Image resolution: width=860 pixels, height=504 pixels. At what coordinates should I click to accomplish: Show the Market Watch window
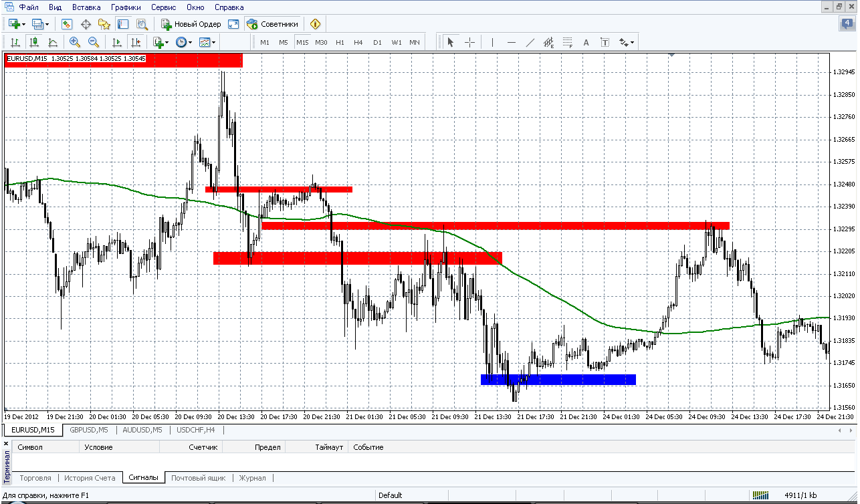click(67, 24)
